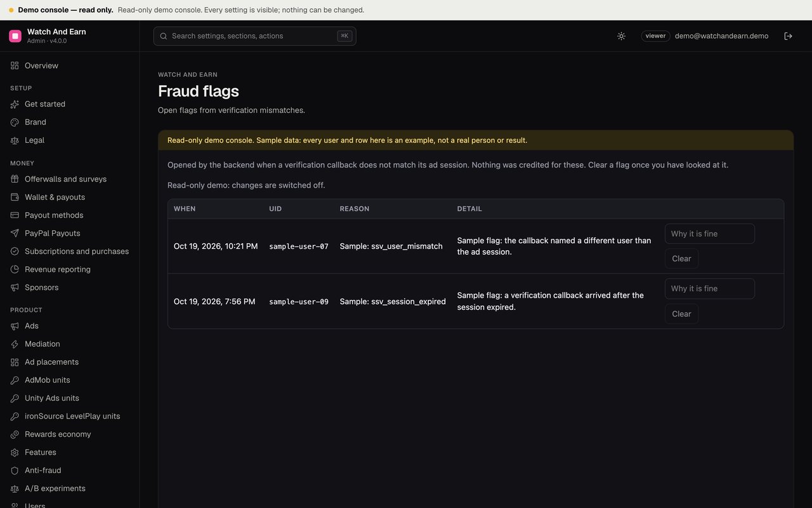This screenshot has width=812, height=508.
Task: Click the Features gear icon
Action: (x=15, y=453)
